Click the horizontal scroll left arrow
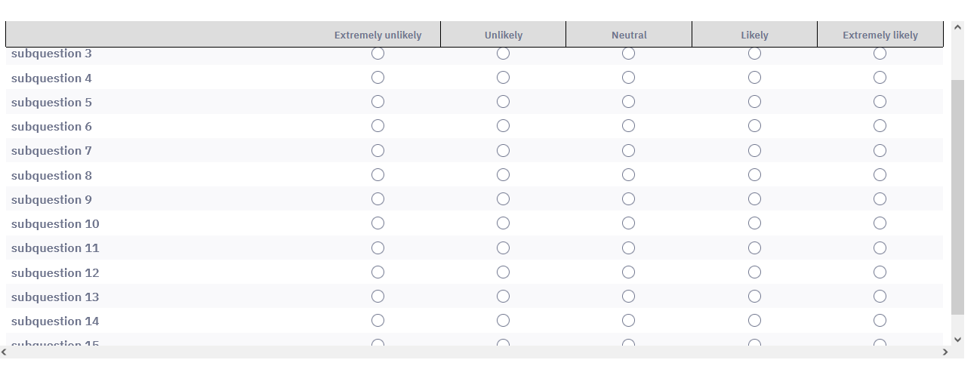Image resolution: width=980 pixels, height=366 pixels. pos(4,352)
